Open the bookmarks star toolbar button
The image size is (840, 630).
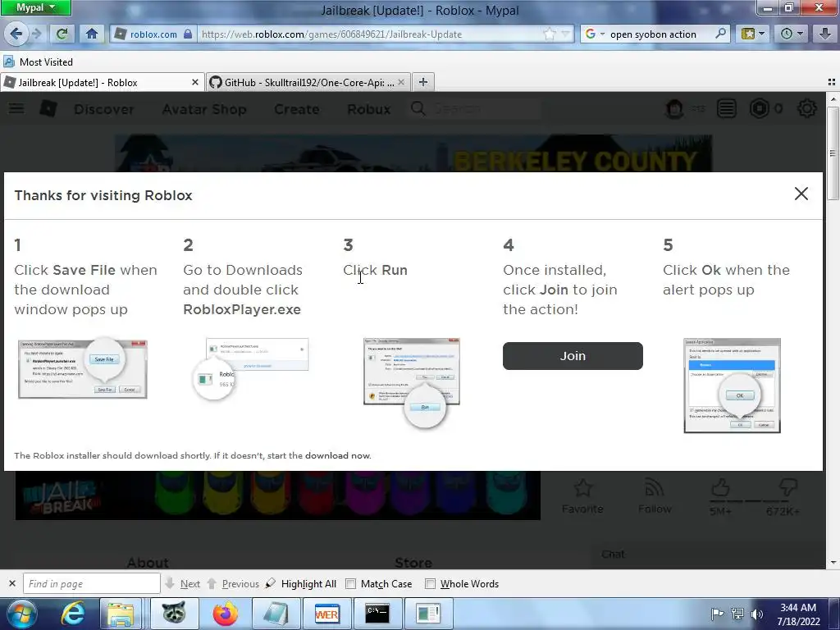[x=753, y=34]
